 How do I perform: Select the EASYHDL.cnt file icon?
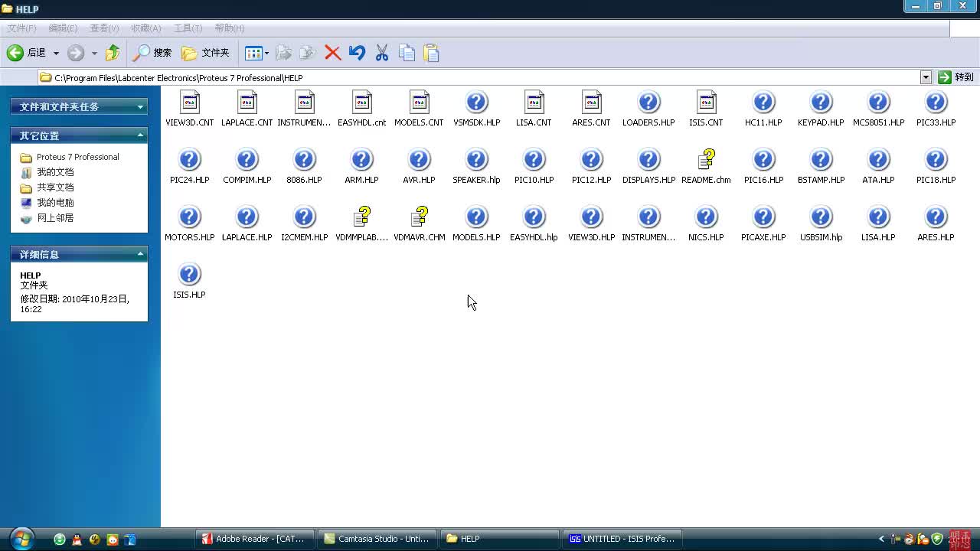click(361, 103)
